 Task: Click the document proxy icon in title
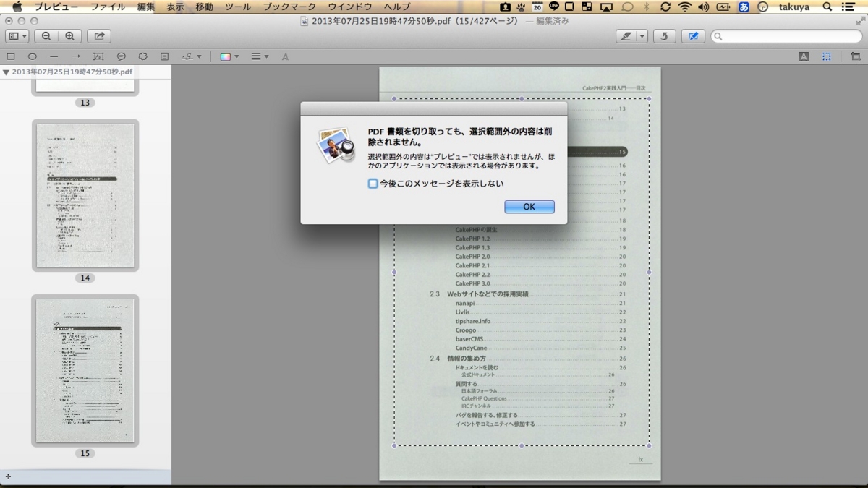coord(305,21)
